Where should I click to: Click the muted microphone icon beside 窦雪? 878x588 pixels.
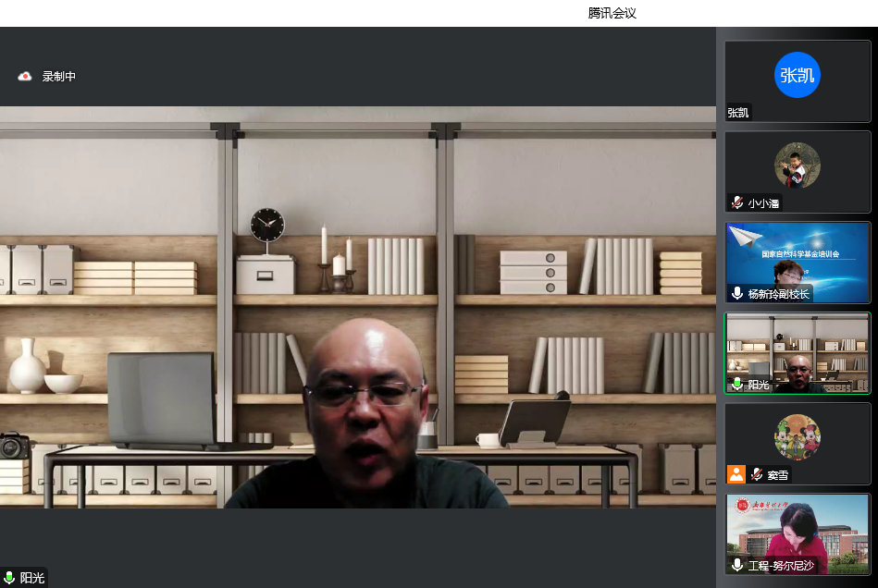point(757,474)
